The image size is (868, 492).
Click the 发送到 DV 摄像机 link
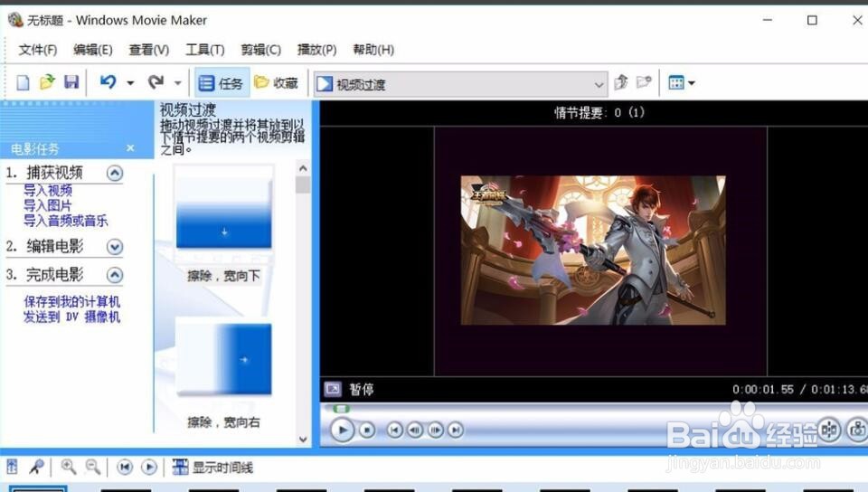click(72, 317)
